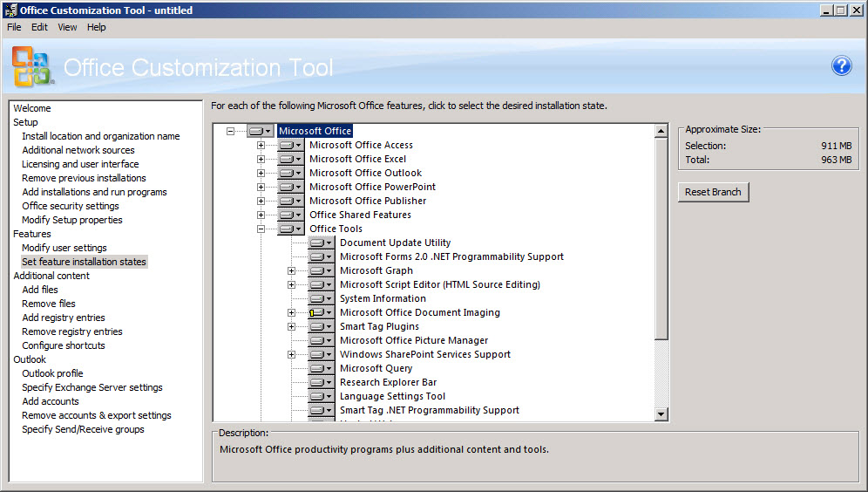Open Office security settings page
This screenshot has height=492, width=868.
click(x=71, y=206)
